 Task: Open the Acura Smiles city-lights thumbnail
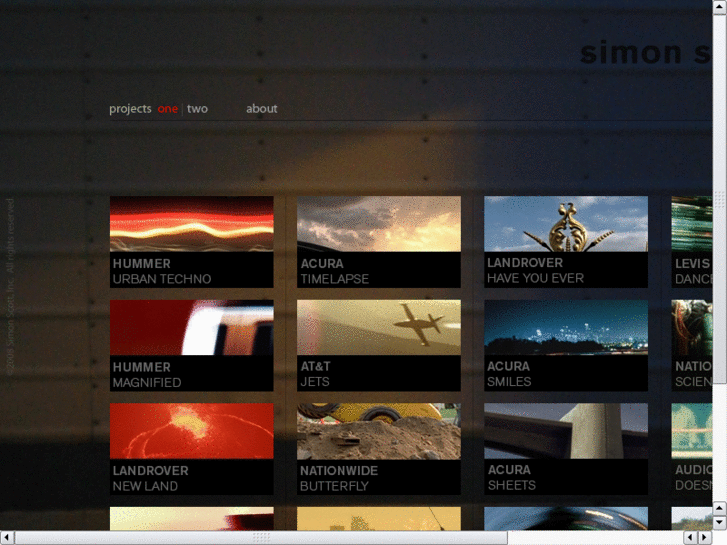(x=566, y=327)
